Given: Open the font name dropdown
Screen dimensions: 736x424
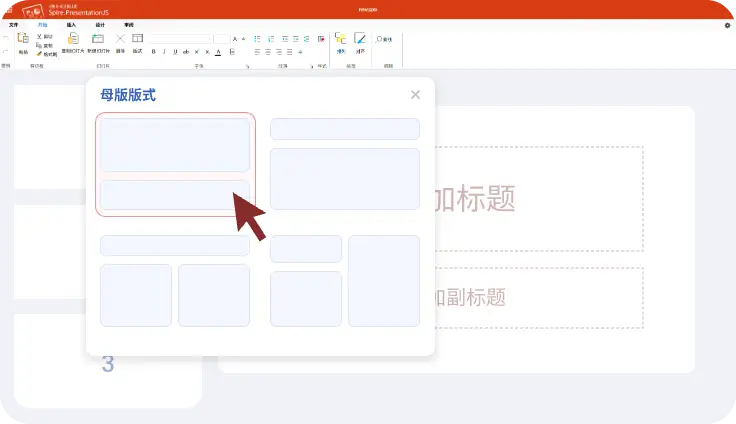Looking at the screenshot, I should 180,39.
